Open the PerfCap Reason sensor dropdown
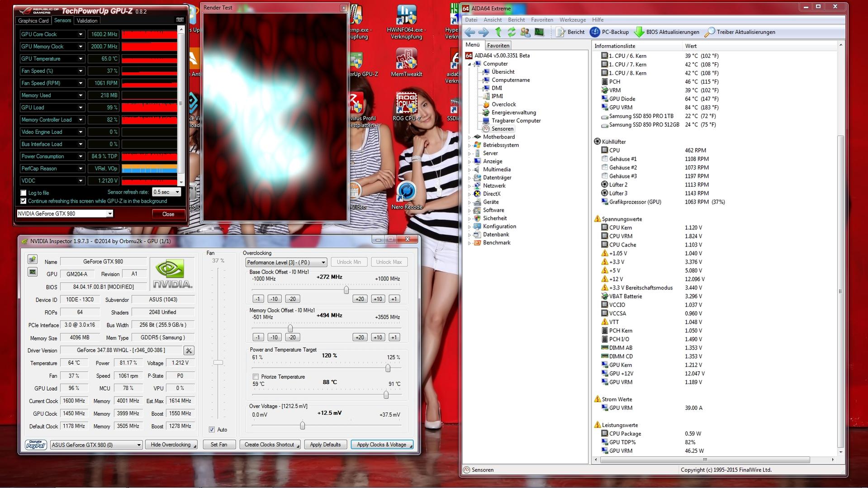 click(x=81, y=169)
